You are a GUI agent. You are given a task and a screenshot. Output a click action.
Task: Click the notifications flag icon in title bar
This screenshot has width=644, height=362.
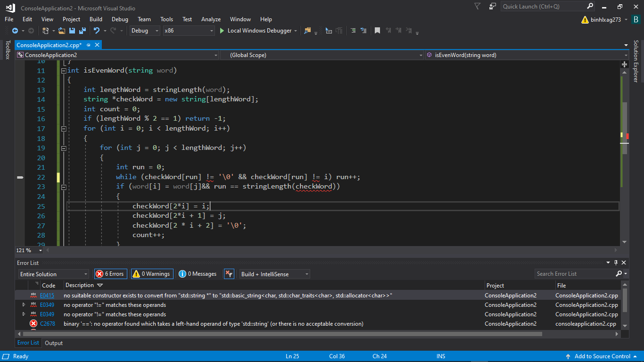click(478, 7)
